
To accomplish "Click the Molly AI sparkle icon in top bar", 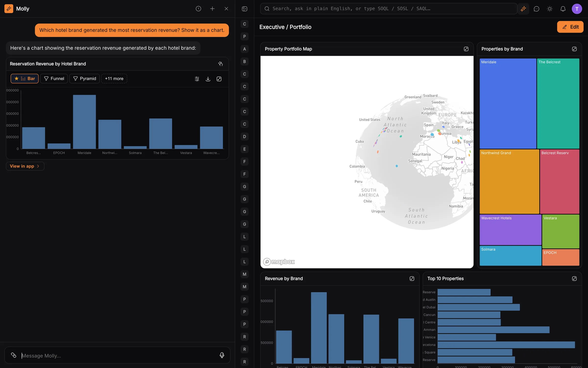I will click(523, 9).
